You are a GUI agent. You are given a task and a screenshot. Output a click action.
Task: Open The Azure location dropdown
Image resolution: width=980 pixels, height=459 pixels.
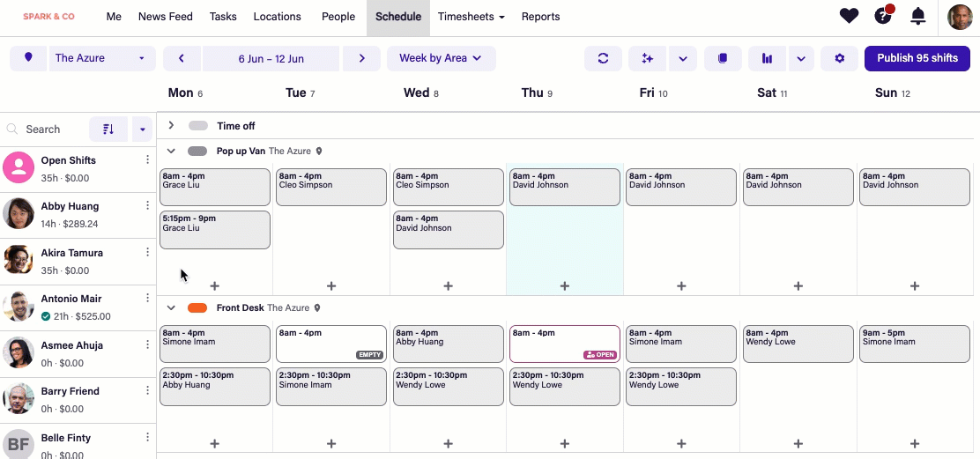[101, 58]
